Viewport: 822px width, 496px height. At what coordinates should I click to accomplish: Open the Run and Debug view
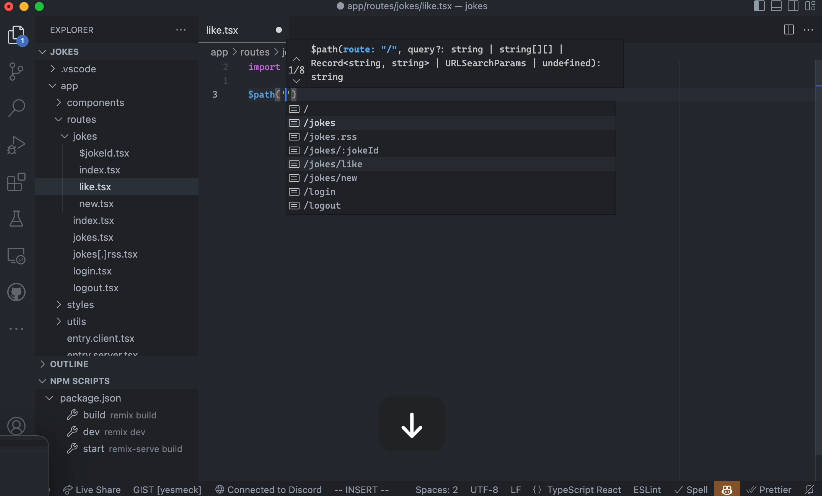click(16, 145)
